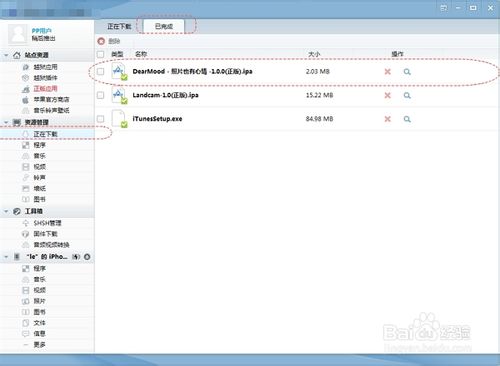This screenshot has height=366, width=500.
Task: Remove iTunesSetup.exe with its red X
Action: point(387,119)
